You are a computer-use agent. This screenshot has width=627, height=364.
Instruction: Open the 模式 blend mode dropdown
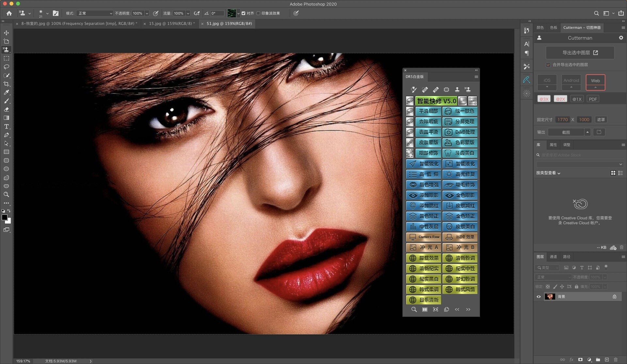coord(95,13)
